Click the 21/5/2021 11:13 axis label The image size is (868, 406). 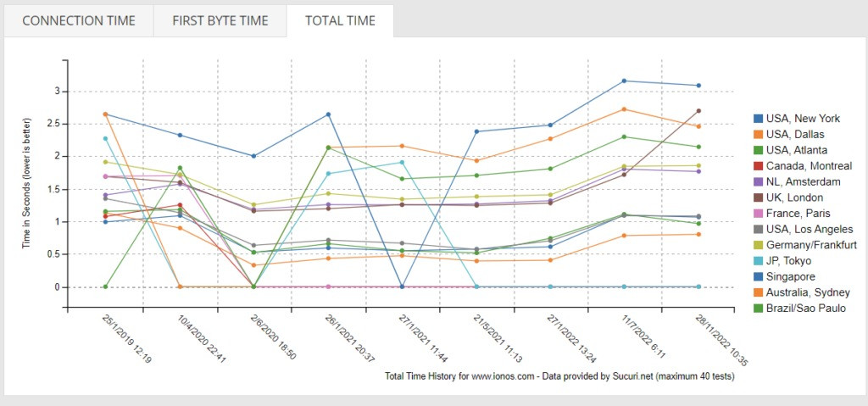coord(498,340)
